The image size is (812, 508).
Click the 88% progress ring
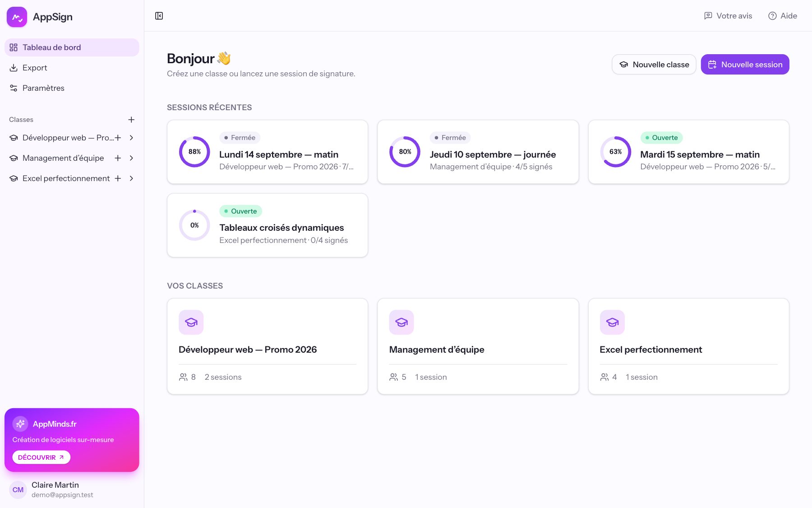point(194,152)
